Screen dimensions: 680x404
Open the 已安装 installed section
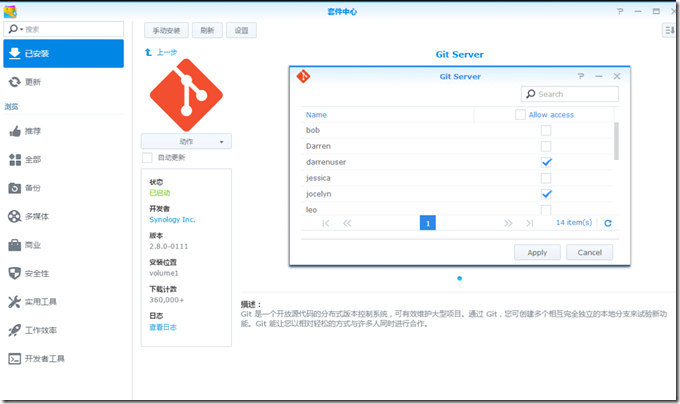pos(62,54)
